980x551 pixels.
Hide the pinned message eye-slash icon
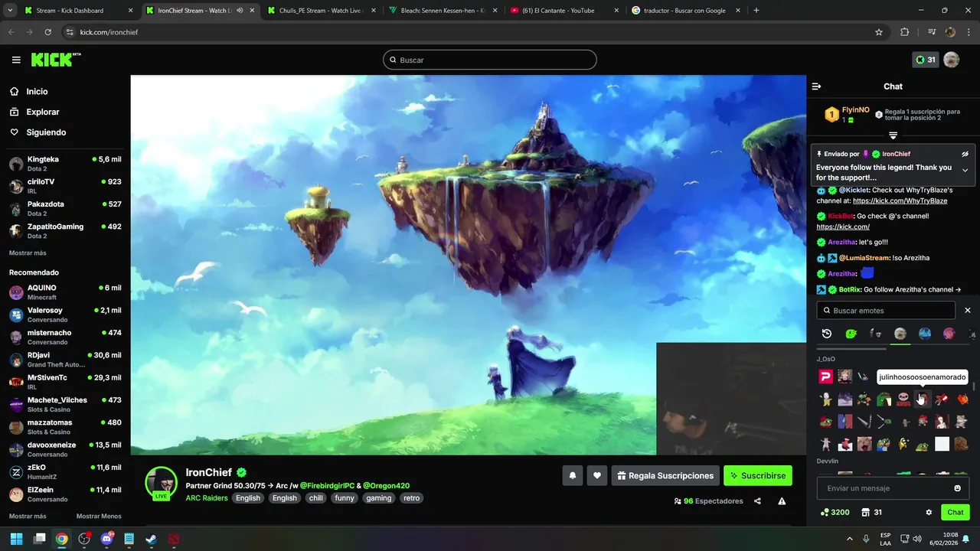point(965,154)
